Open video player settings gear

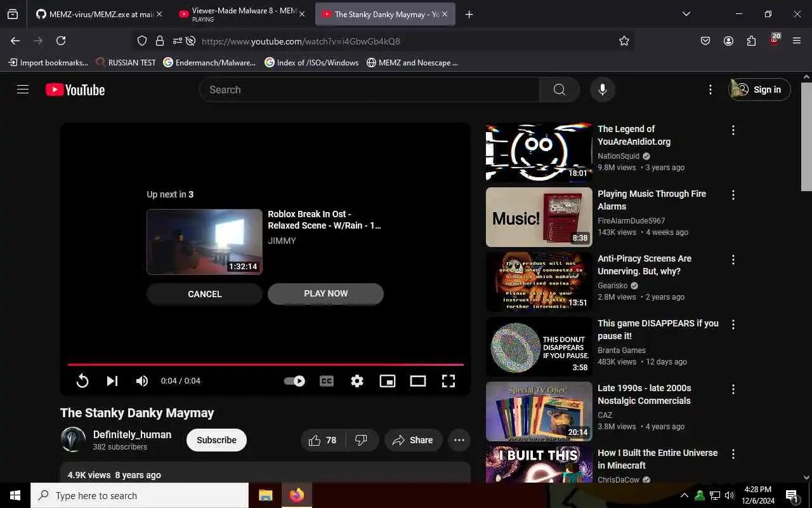point(357,381)
